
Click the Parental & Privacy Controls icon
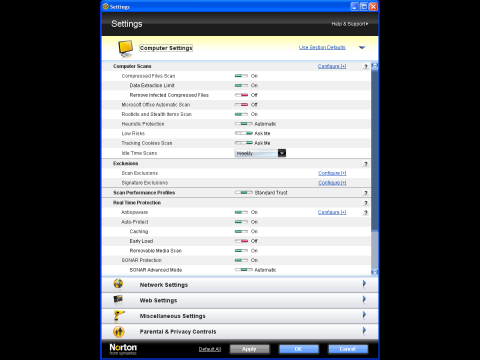[119, 331]
